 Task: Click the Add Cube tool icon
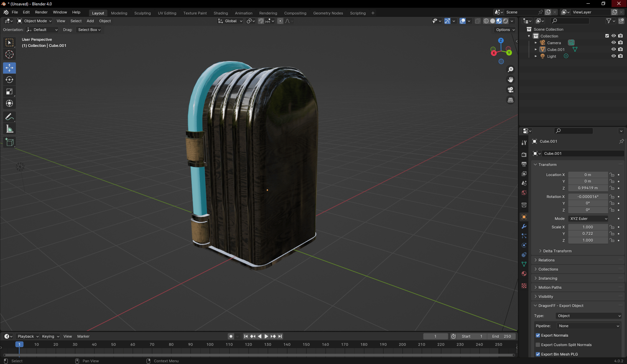click(9, 143)
